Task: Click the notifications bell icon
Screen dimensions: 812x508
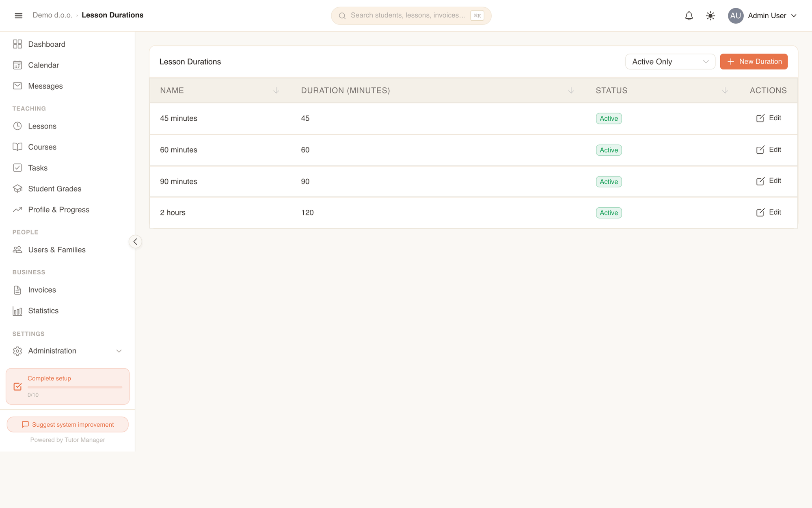Action: (689, 15)
